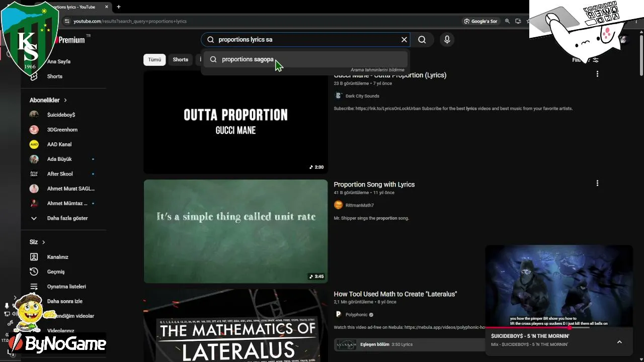Expand the Siz section
Image resolution: width=644 pixels, height=362 pixels.
click(38, 242)
